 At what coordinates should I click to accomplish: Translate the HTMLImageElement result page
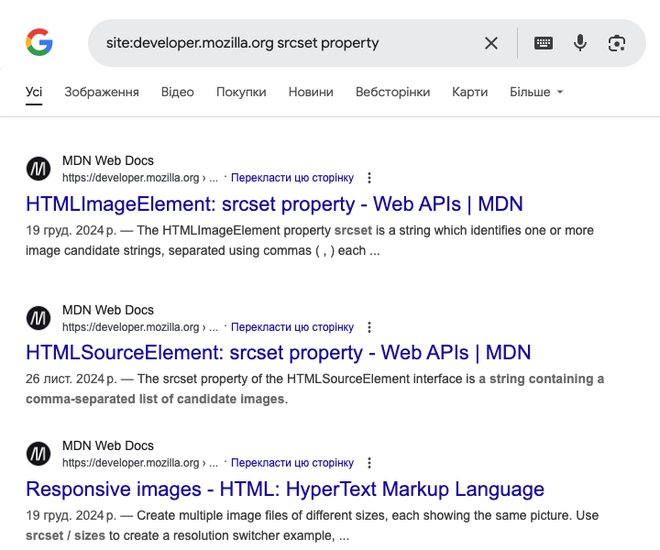pos(292,178)
